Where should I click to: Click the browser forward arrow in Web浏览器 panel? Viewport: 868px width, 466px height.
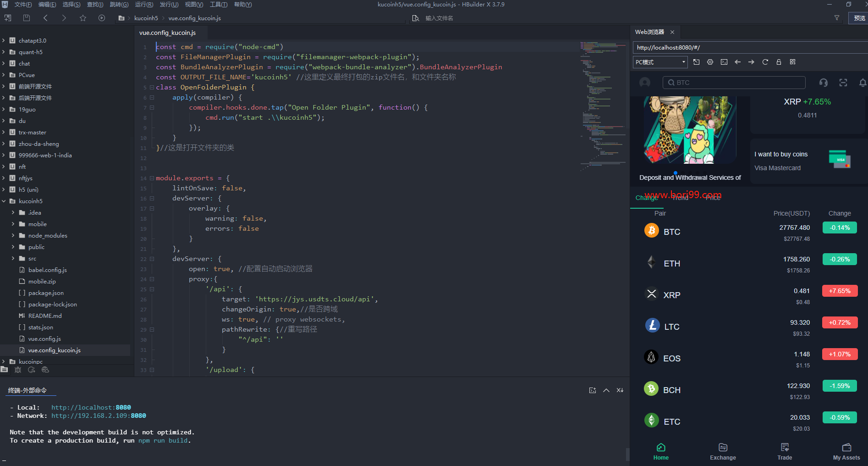pyautogui.click(x=751, y=62)
